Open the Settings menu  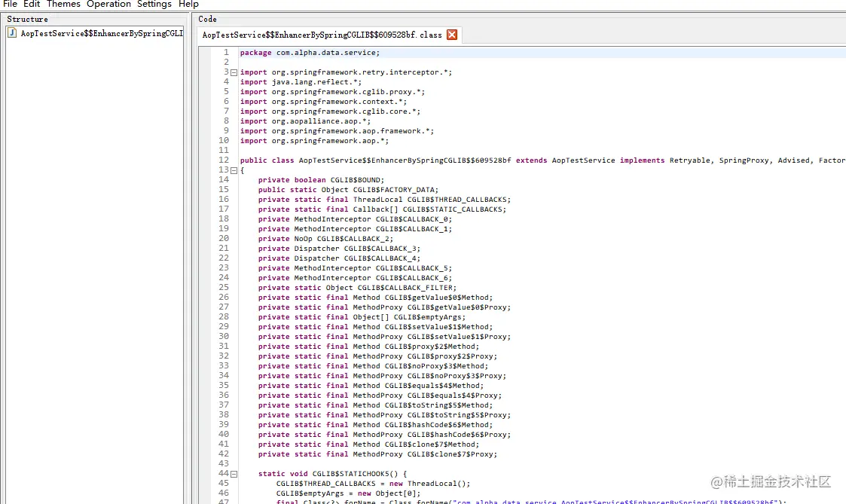click(154, 4)
